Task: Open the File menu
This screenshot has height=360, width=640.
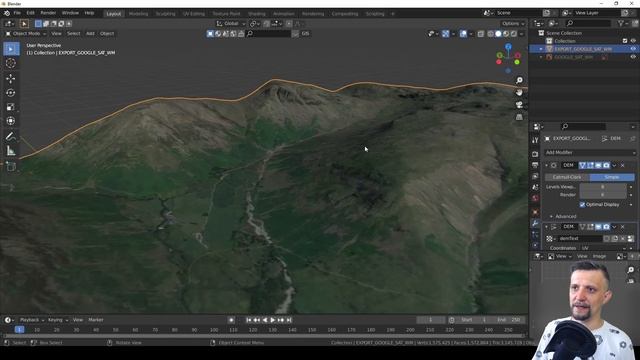Action: pyautogui.click(x=17, y=13)
